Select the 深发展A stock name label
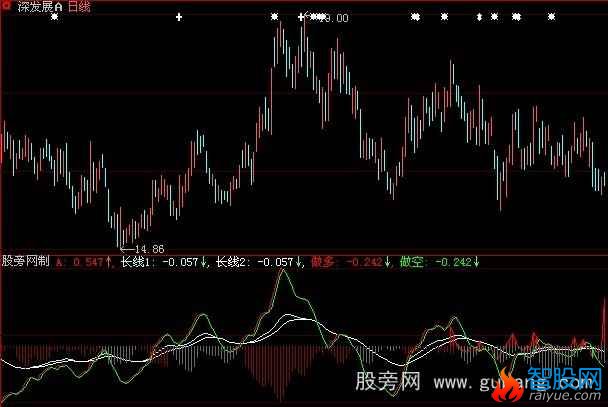This screenshot has width=608, height=407. [x=39, y=7]
